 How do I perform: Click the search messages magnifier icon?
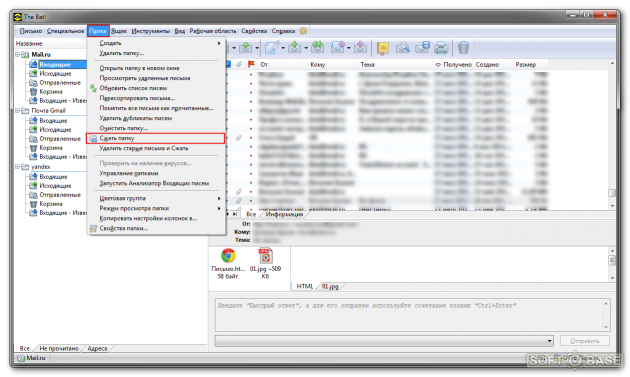(403, 48)
